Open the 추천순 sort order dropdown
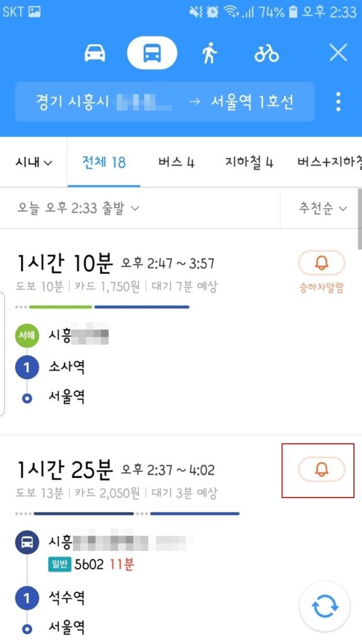362x644 pixels. (x=322, y=208)
